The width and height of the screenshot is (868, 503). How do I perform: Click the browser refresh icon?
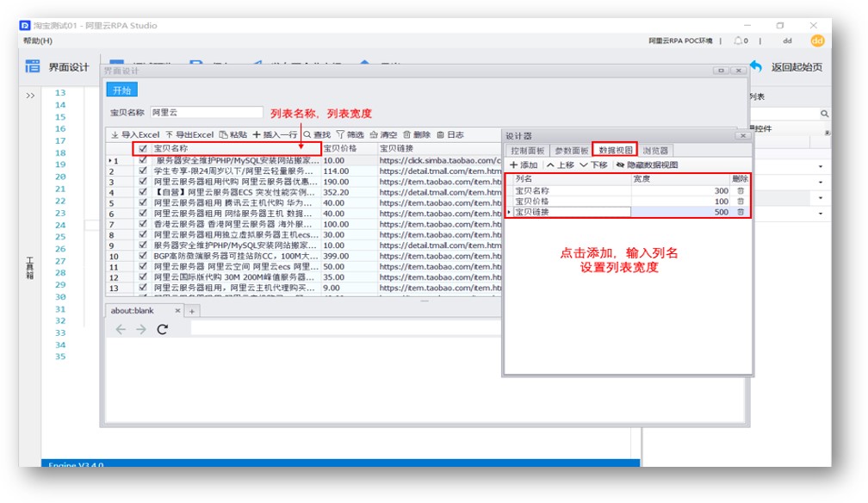pyautogui.click(x=162, y=330)
